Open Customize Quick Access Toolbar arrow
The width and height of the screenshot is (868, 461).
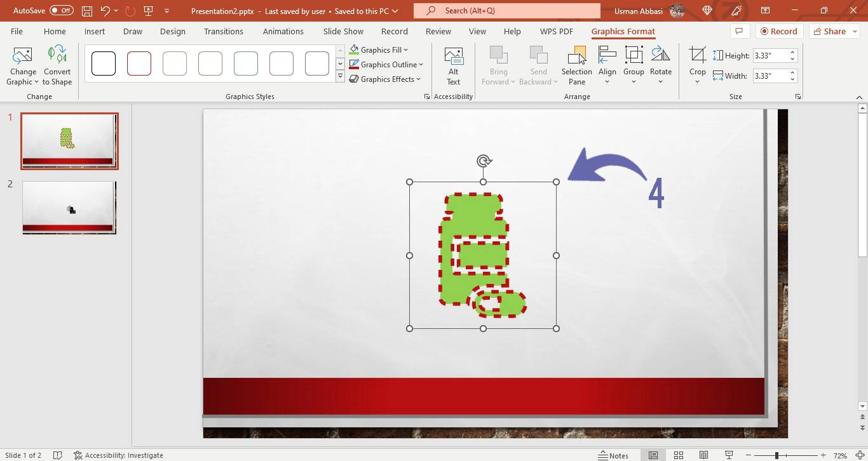point(167,11)
